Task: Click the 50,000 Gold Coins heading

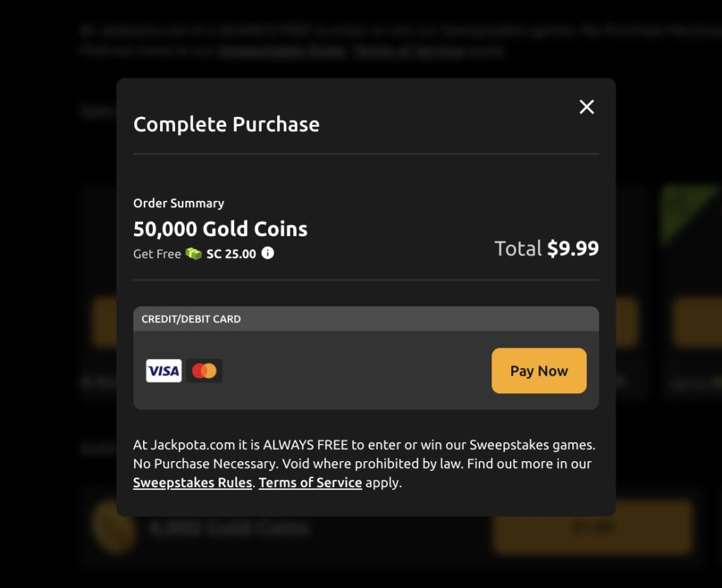Action: pos(220,229)
